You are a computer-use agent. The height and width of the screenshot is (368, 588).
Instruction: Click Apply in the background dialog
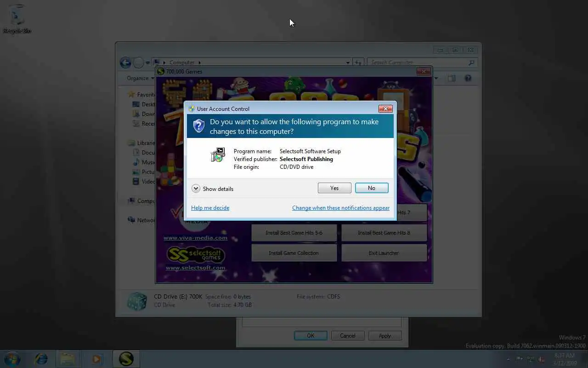[385, 336]
